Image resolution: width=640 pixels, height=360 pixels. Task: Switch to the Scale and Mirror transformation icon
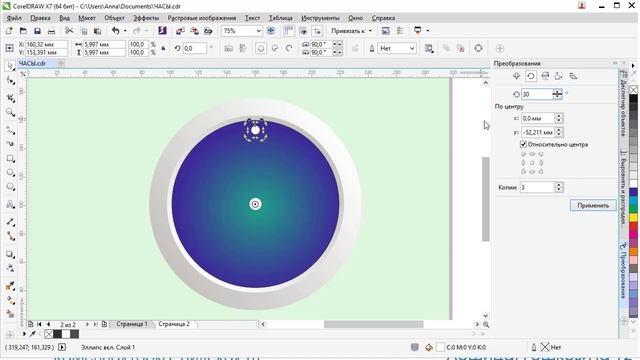click(x=545, y=76)
